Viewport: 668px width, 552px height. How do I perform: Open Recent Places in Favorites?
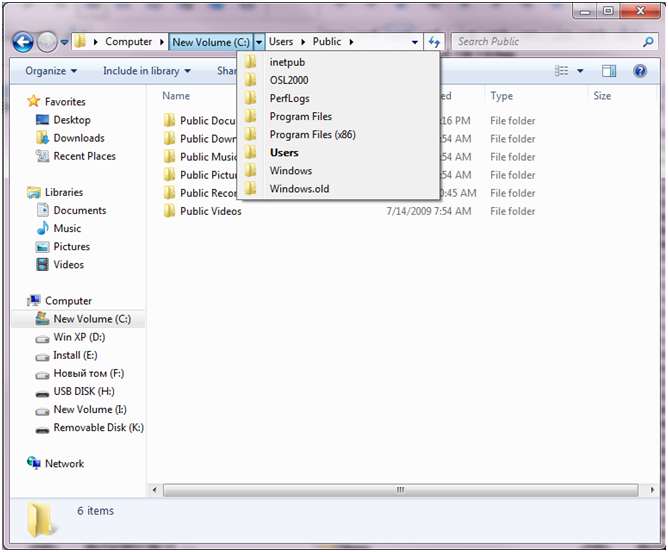(84, 156)
